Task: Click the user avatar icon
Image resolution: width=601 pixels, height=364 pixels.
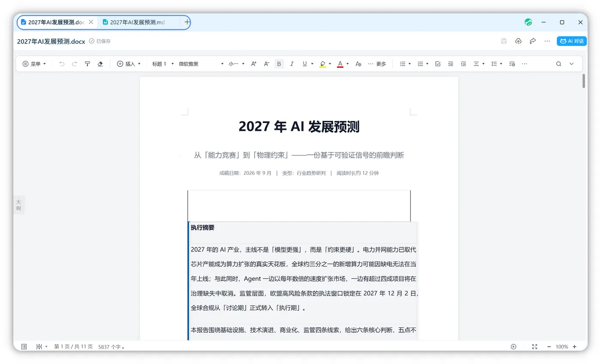Action: click(528, 22)
